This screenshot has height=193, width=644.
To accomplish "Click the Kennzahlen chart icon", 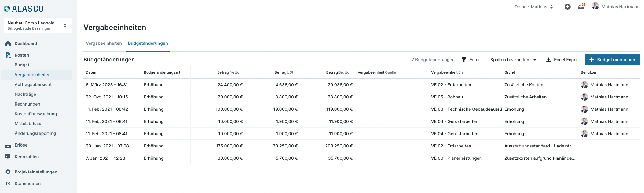I will coord(8,157).
